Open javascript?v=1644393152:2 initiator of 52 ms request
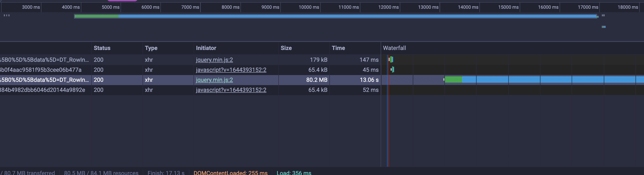This screenshot has height=175, width=644. pos(231,90)
